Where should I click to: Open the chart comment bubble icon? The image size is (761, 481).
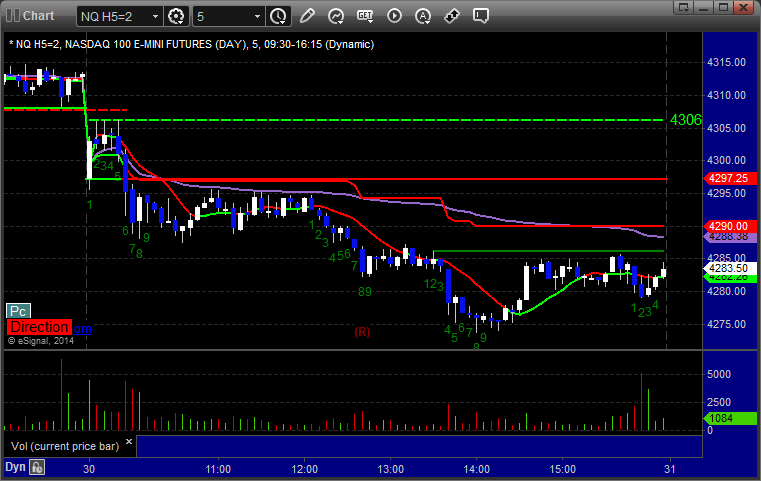[480, 16]
